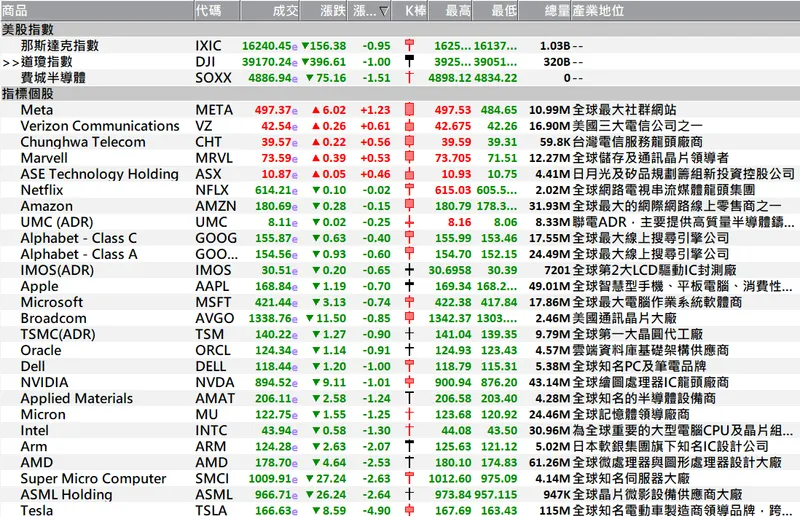Select Alphabet - Class C

click(79, 238)
